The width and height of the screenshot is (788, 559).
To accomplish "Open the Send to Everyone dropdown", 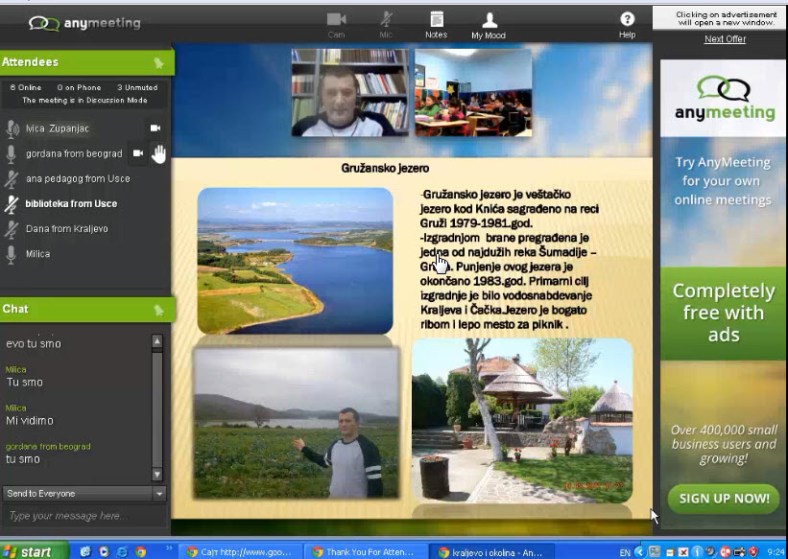I will 84,493.
